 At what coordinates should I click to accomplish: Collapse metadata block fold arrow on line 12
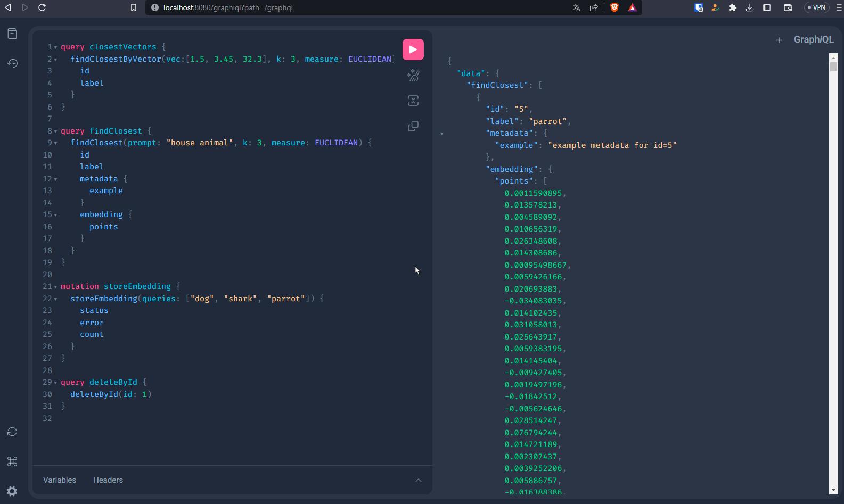[55, 179]
